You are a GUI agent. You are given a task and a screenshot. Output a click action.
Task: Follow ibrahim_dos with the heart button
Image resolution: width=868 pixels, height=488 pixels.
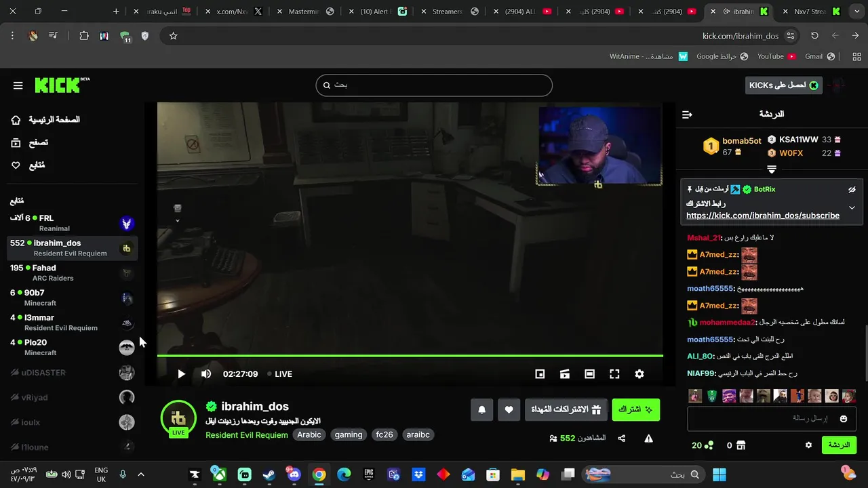[509, 409]
